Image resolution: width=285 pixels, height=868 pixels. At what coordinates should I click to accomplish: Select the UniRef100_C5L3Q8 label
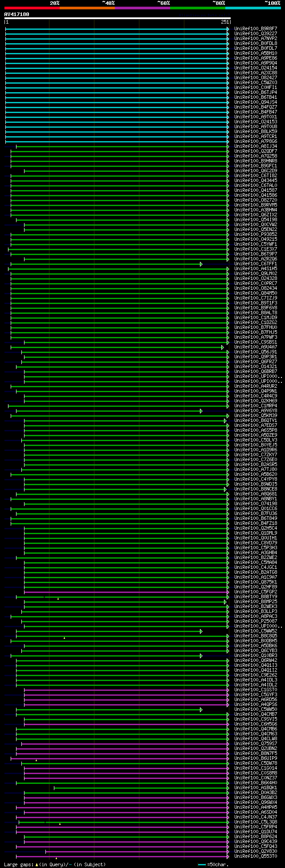point(256,822)
